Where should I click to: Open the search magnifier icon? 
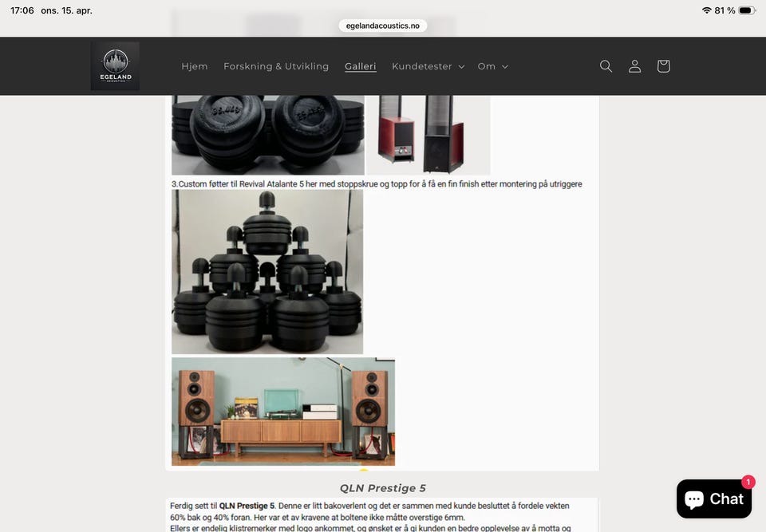[606, 66]
